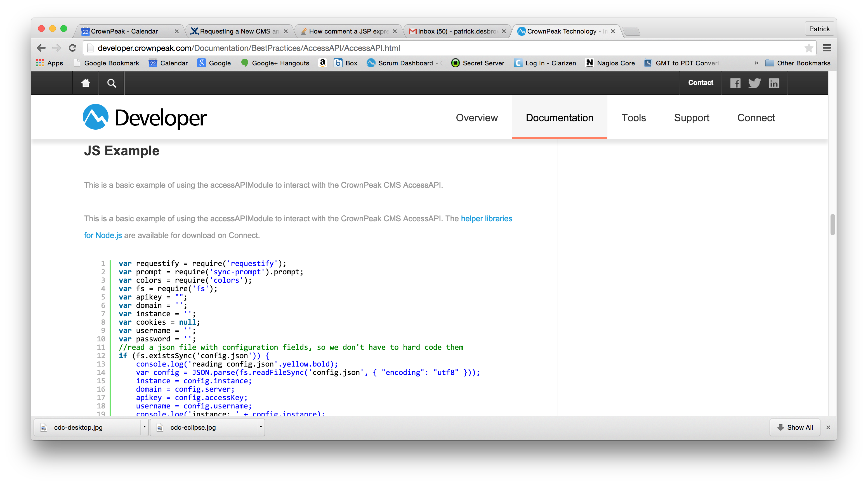The image size is (868, 485).
Task: Show hidden bookmarks with the chevron
Action: [756, 63]
